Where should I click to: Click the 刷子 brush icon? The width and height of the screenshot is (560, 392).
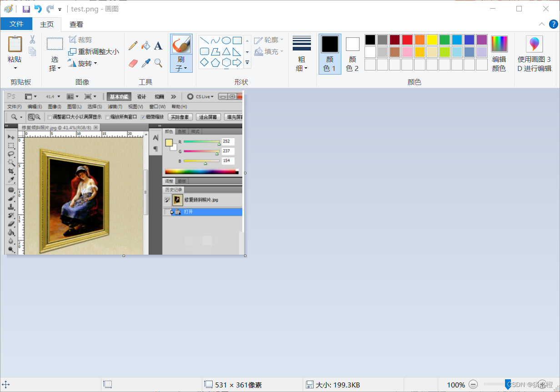(181, 44)
